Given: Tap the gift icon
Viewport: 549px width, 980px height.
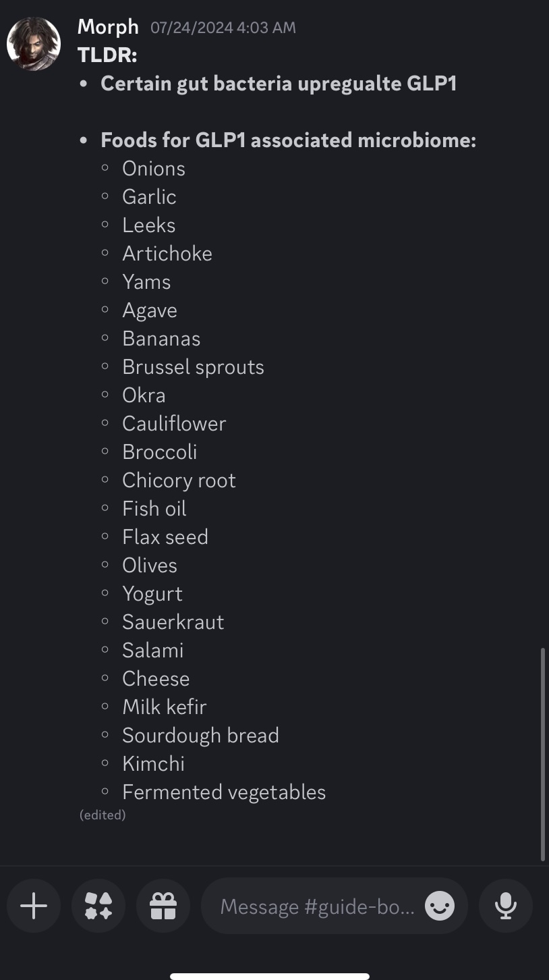Looking at the screenshot, I should tap(163, 906).
